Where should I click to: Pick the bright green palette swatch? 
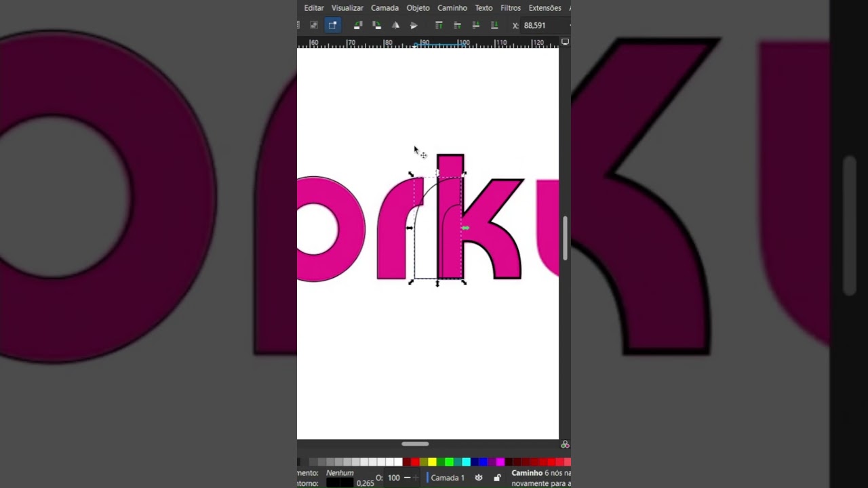pyautogui.click(x=449, y=462)
